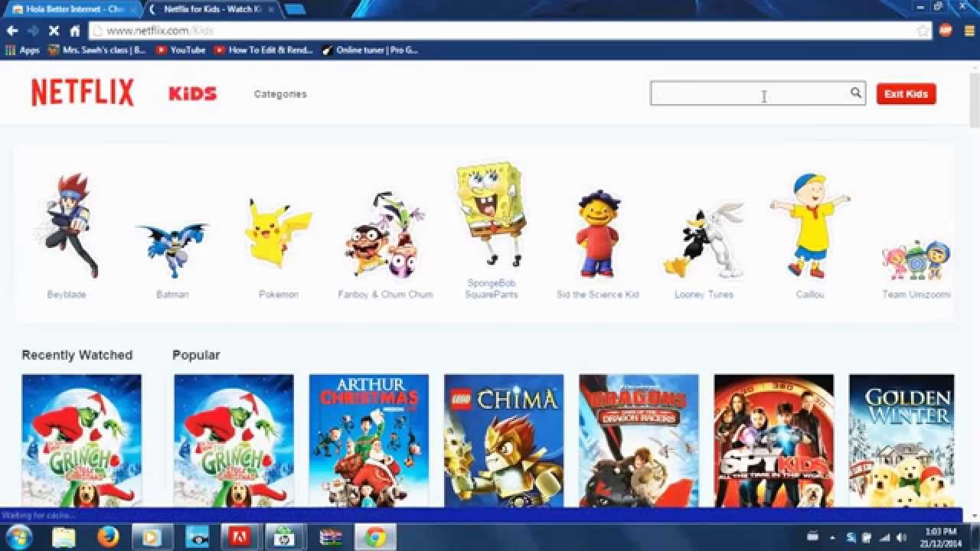Screen dimensions: 980x551
Task: Click the Exit Kids button
Action: click(x=906, y=94)
